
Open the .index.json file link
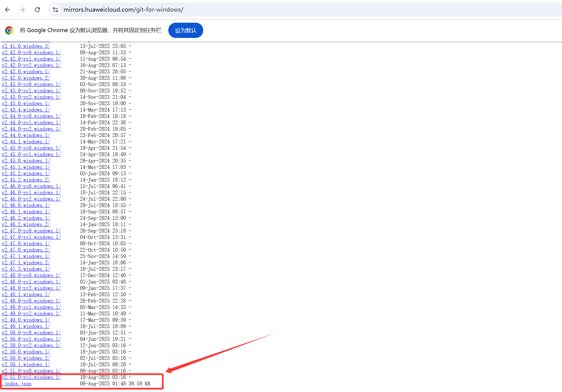point(17,383)
